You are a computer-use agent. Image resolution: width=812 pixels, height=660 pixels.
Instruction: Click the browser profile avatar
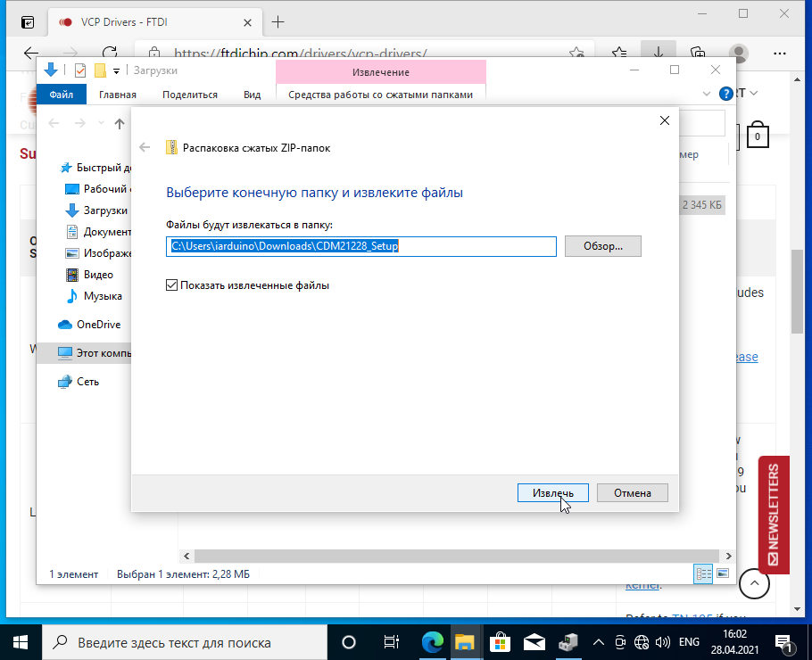click(739, 53)
